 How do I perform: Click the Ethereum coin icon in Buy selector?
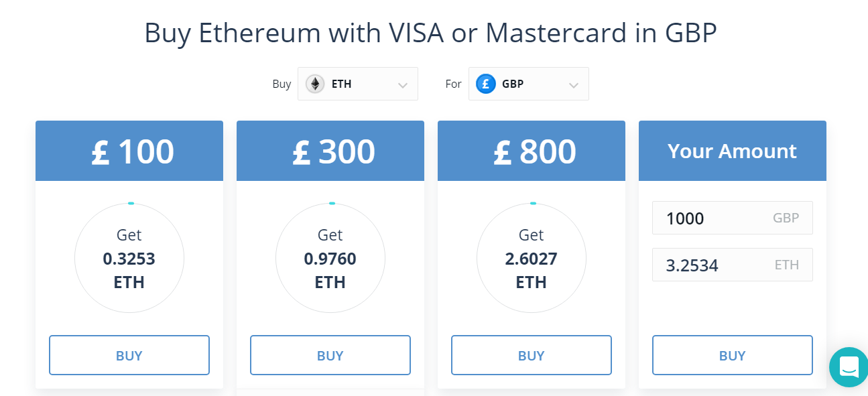pos(315,84)
